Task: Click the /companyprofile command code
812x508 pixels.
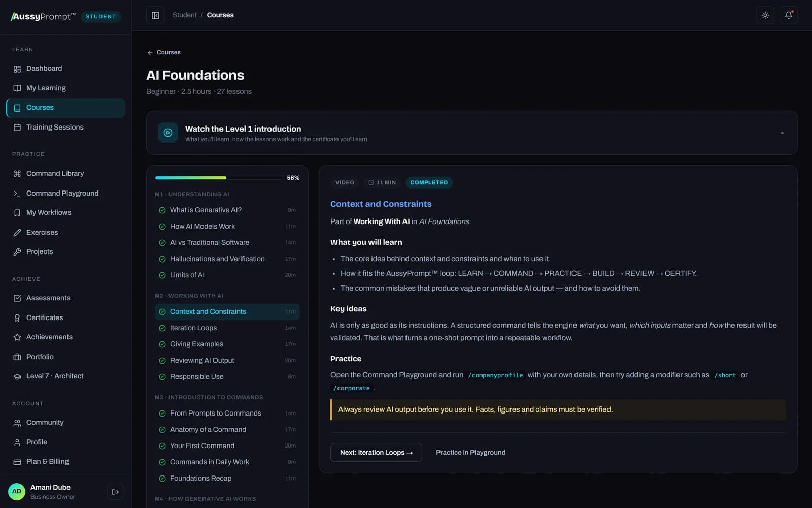Action: click(x=495, y=375)
